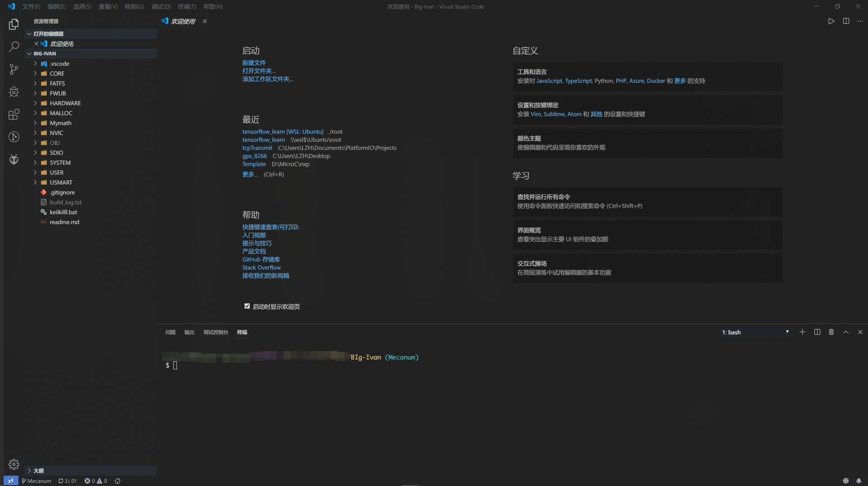
Task: Kill terminal with trash icon
Action: pos(831,332)
